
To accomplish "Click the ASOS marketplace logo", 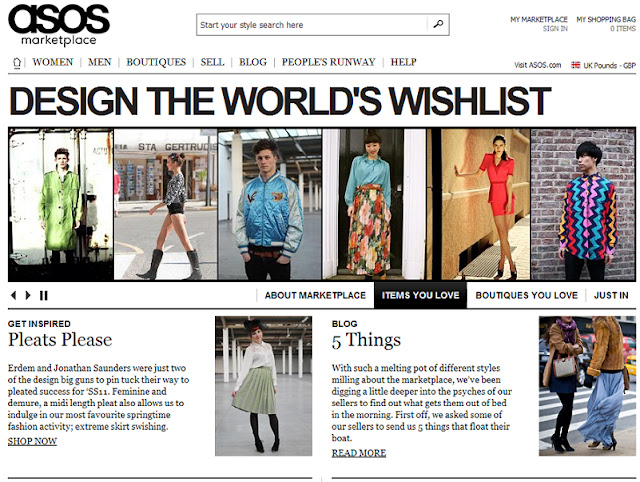I will point(59,24).
